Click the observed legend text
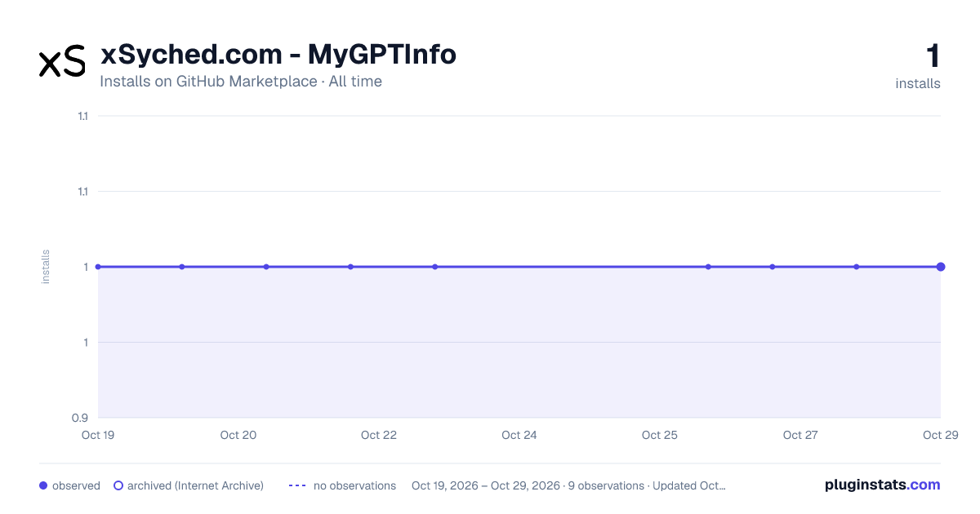The height and width of the screenshot is (514, 980). pos(76,485)
